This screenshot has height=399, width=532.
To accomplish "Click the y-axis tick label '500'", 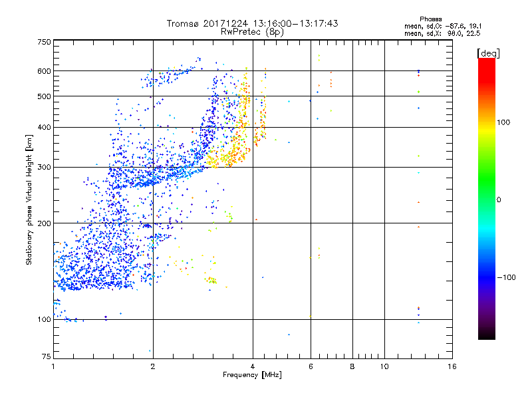I will (44, 96).
